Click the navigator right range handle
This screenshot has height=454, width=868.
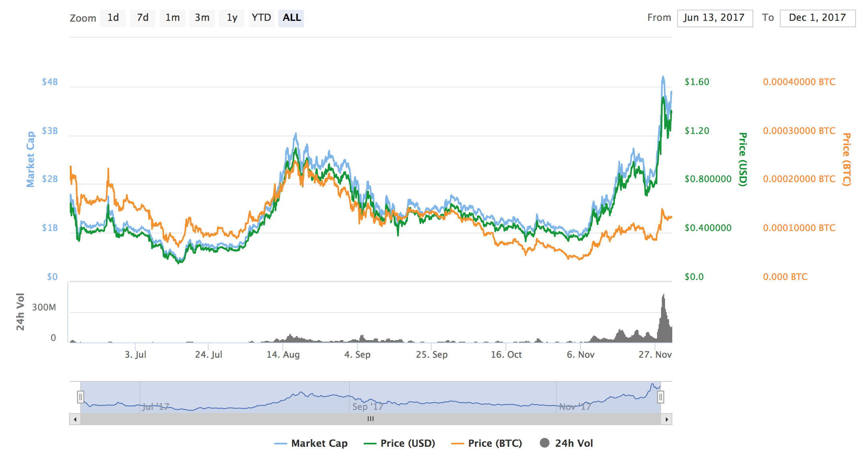(661, 397)
